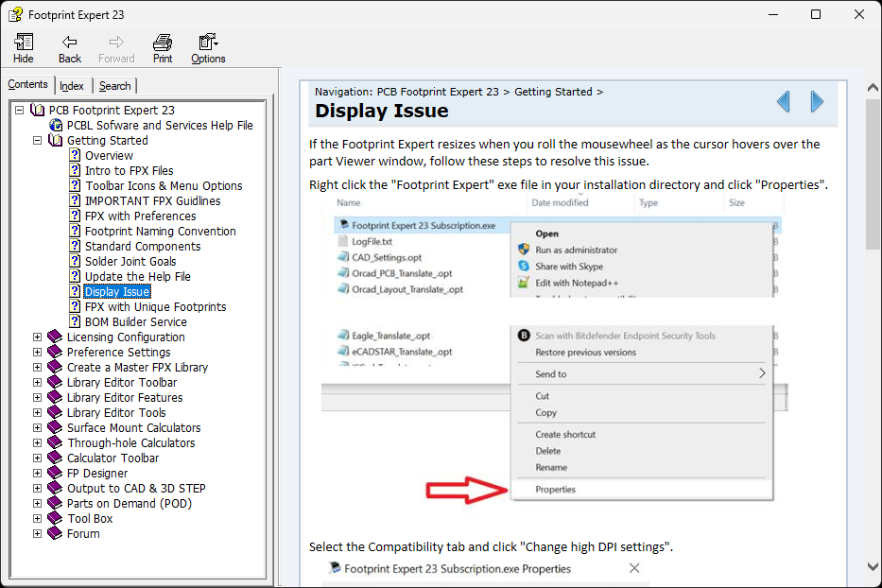The image size is (882, 588).
Task: Open the Toolbar Icons & Menu Options topic
Action: 164,185
